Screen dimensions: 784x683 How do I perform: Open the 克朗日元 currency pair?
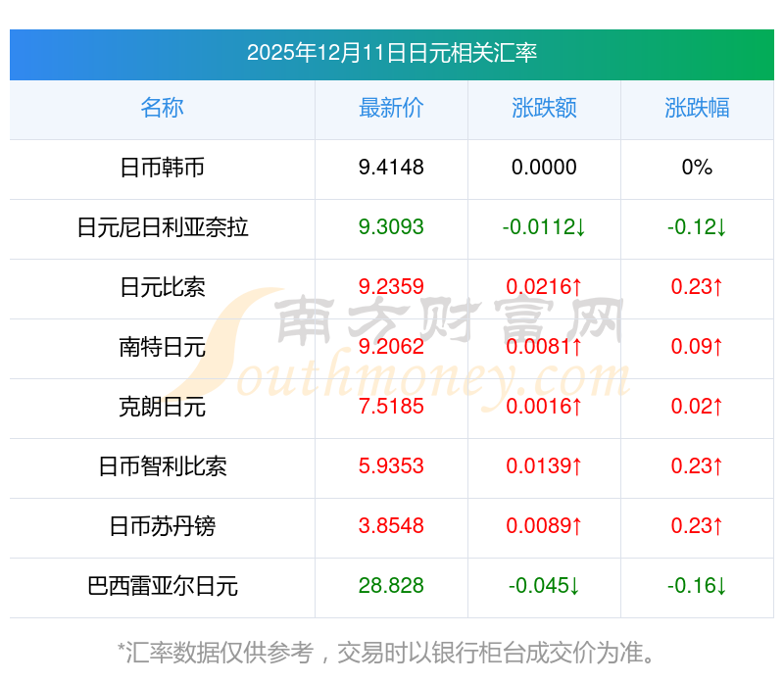[x=162, y=407]
